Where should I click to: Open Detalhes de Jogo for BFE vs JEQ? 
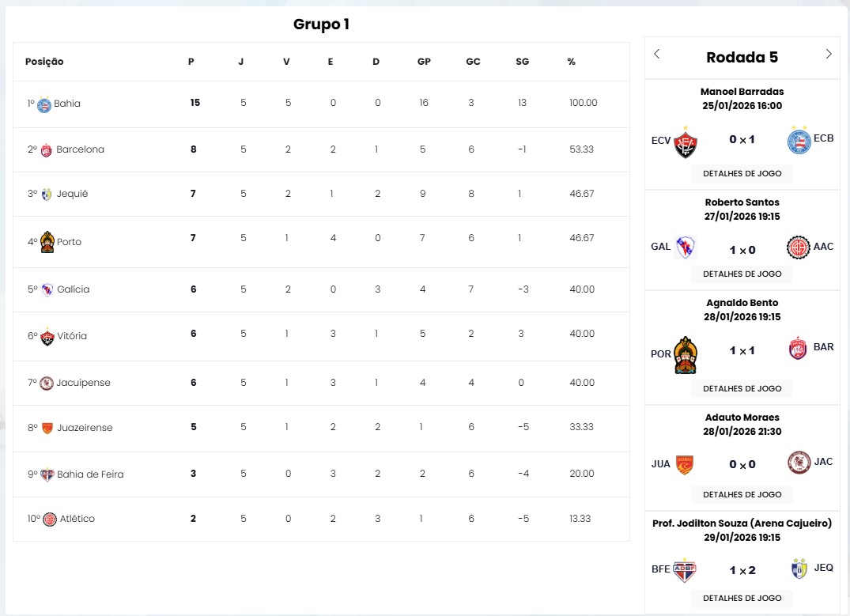point(742,598)
